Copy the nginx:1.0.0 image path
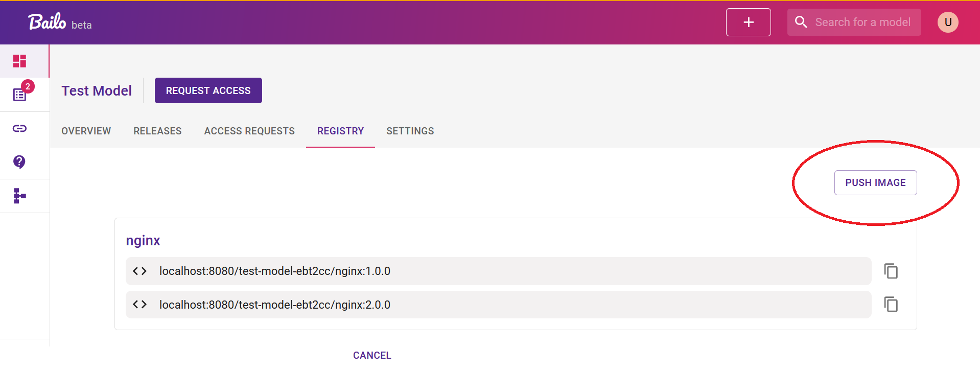 pos(891,271)
